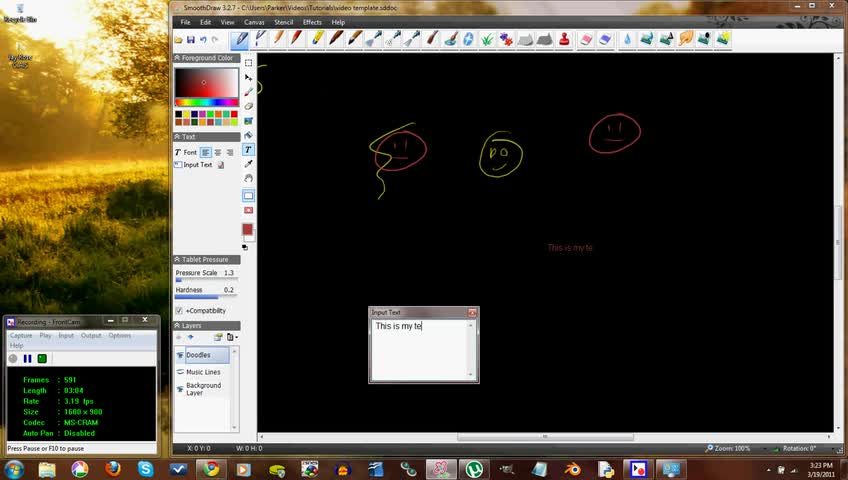Open the Options menu in FrontCam
This screenshot has height=480, width=848.
120,336
